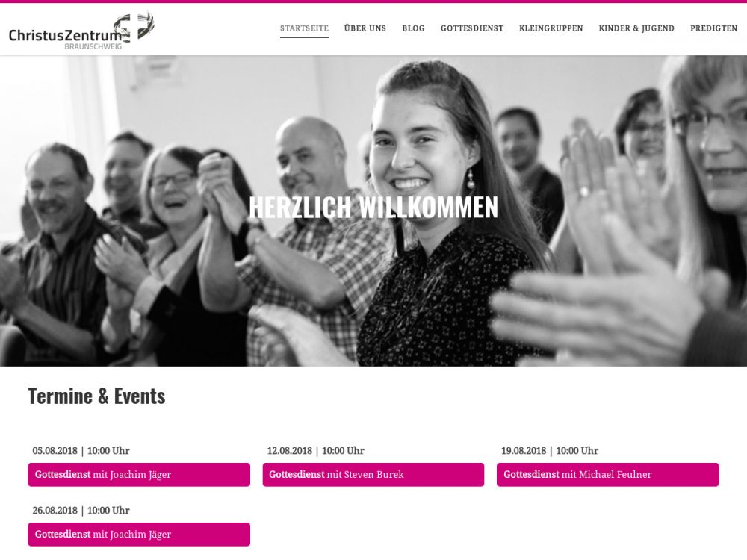The height and width of the screenshot is (560, 747).
Task: Navigate to Predigten
Action: (x=713, y=28)
